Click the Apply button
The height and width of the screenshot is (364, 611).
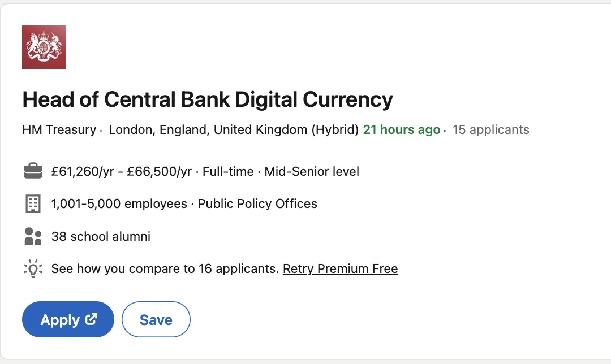(68, 319)
